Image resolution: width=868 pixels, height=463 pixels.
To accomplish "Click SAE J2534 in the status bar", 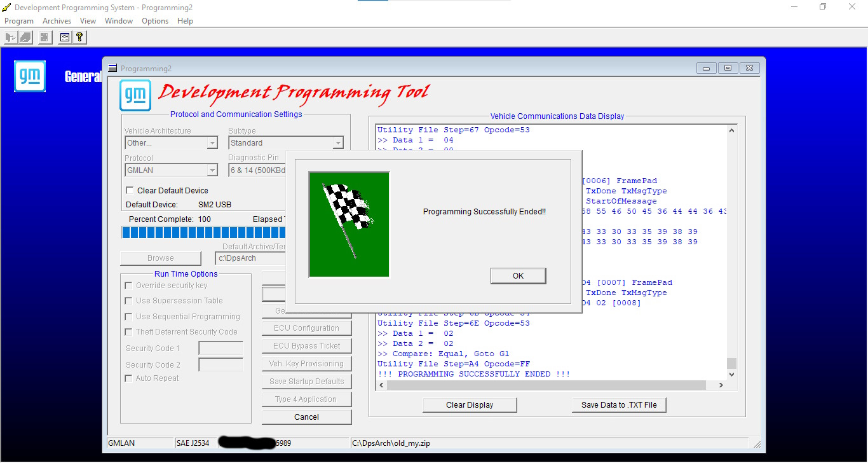I will [193, 443].
